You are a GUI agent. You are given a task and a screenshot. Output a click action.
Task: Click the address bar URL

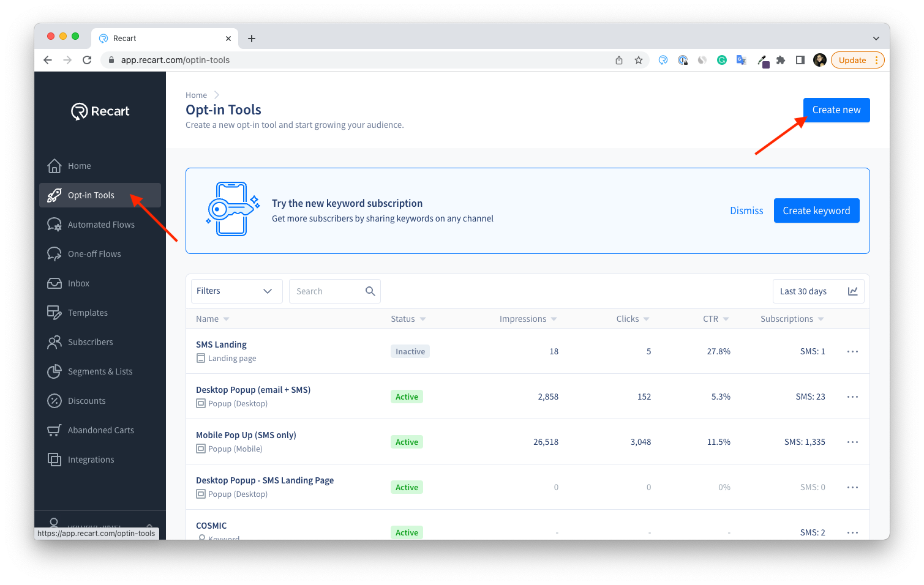[x=175, y=60]
